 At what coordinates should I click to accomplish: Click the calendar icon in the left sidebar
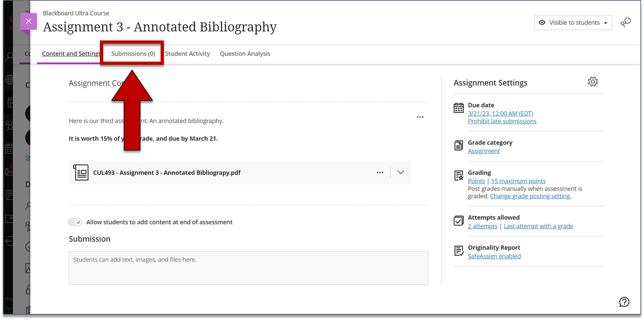pos(9,149)
